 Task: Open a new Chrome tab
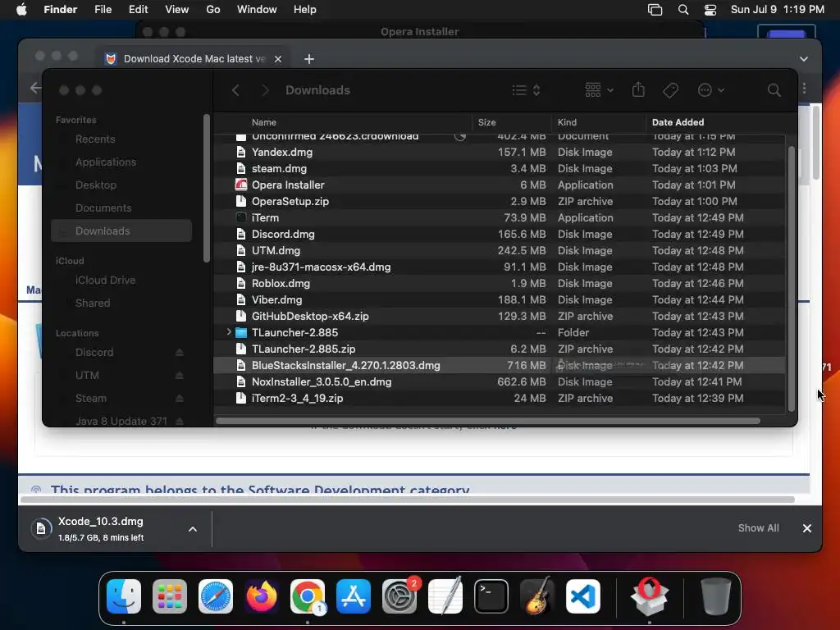point(309,59)
